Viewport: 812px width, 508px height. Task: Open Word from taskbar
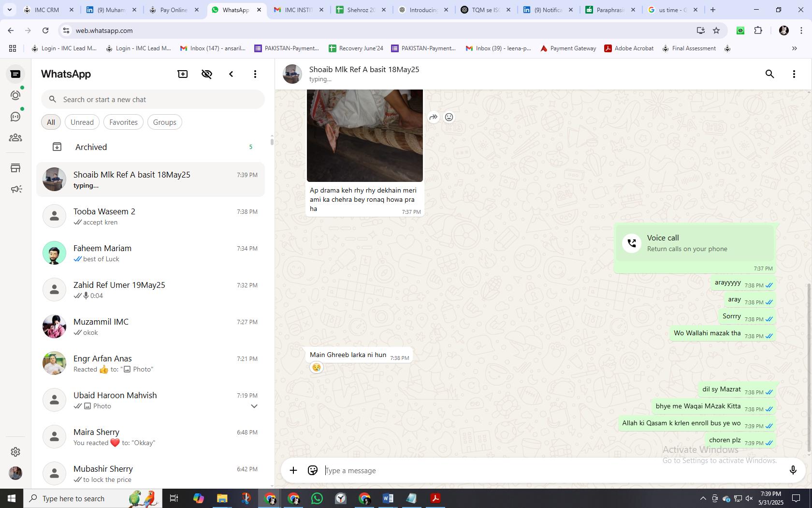tap(388, 498)
